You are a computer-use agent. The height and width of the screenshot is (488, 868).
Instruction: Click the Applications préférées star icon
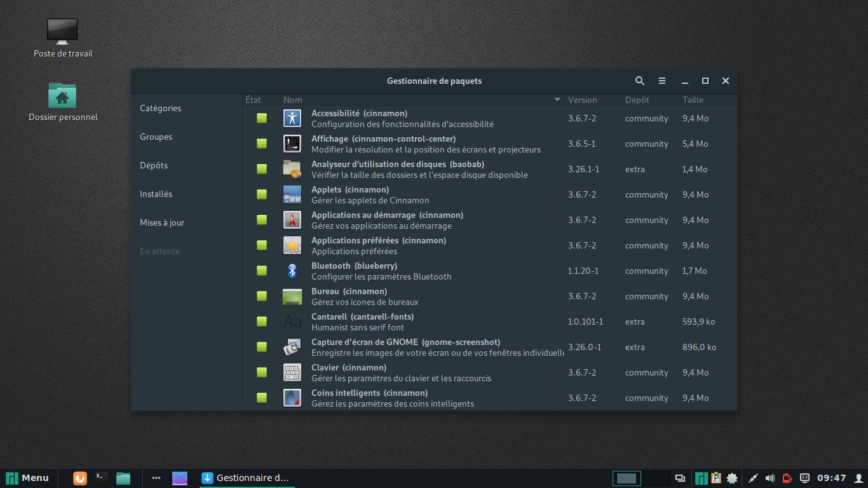click(x=292, y=245)
